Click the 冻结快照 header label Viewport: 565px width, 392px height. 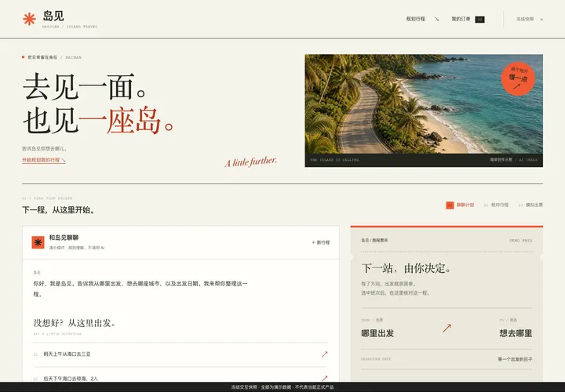(525, 19)
